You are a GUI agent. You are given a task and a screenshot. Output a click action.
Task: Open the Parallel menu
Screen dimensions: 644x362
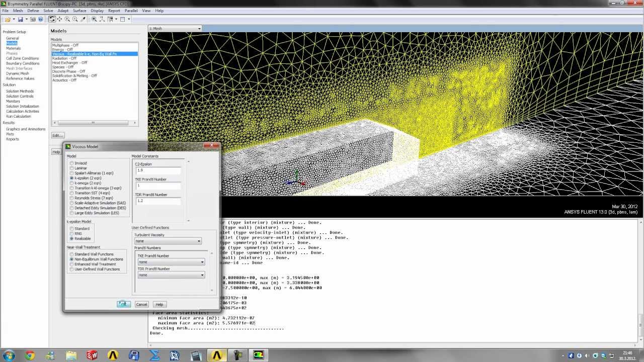point(131,11)
